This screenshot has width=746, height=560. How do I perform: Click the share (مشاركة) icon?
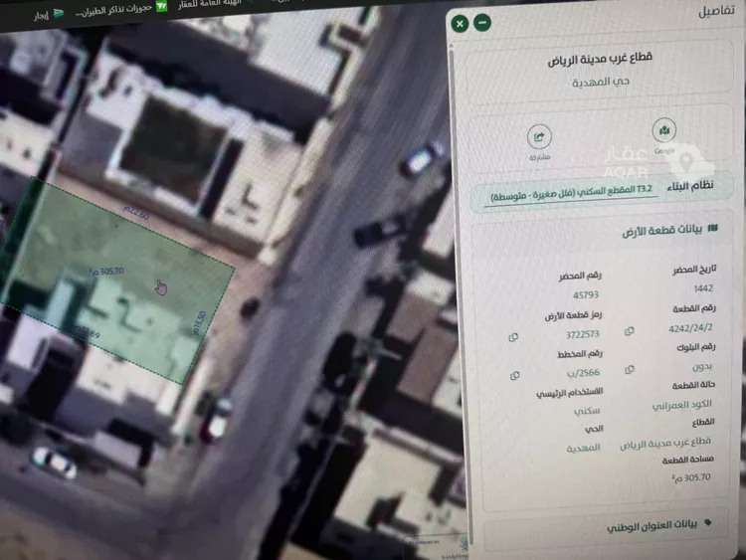point(539,137)
